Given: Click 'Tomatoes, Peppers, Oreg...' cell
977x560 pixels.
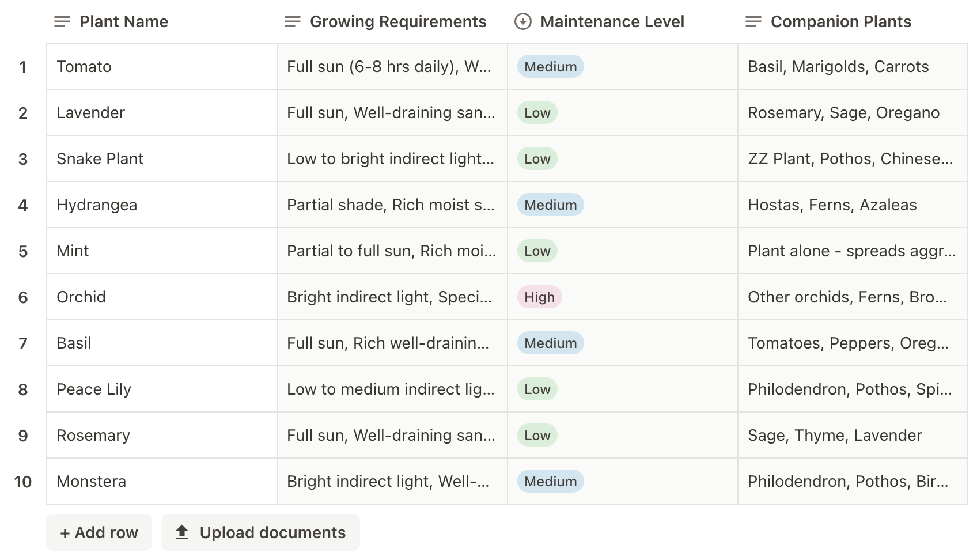Looking at the screenshot, I should [x=853, y=343].
